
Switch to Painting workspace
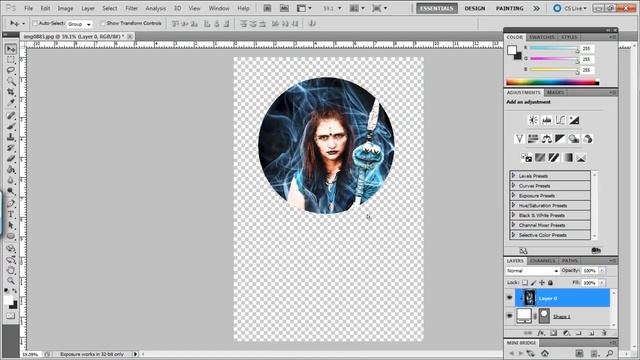pyautogui.click(x=509, y=8)
